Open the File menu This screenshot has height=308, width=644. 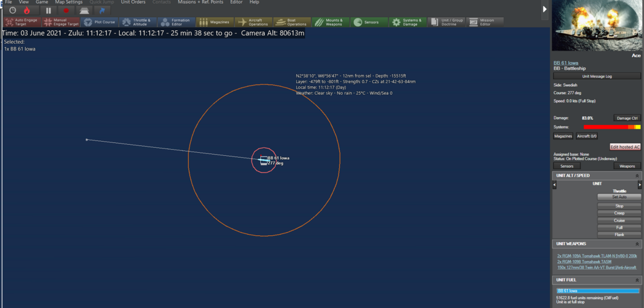[x=8, y=2]
